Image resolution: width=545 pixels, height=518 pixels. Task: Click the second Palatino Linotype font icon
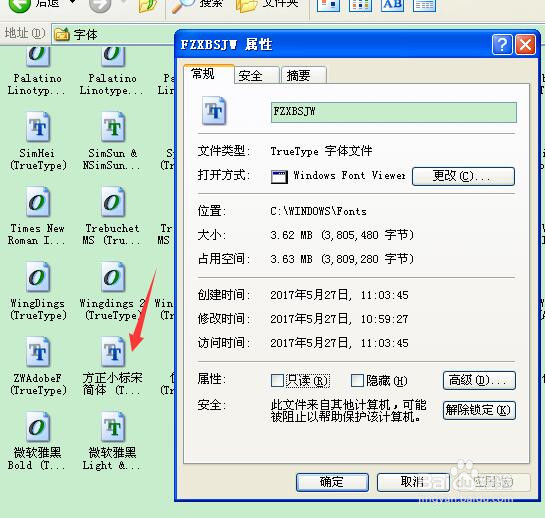coord(113,56)
